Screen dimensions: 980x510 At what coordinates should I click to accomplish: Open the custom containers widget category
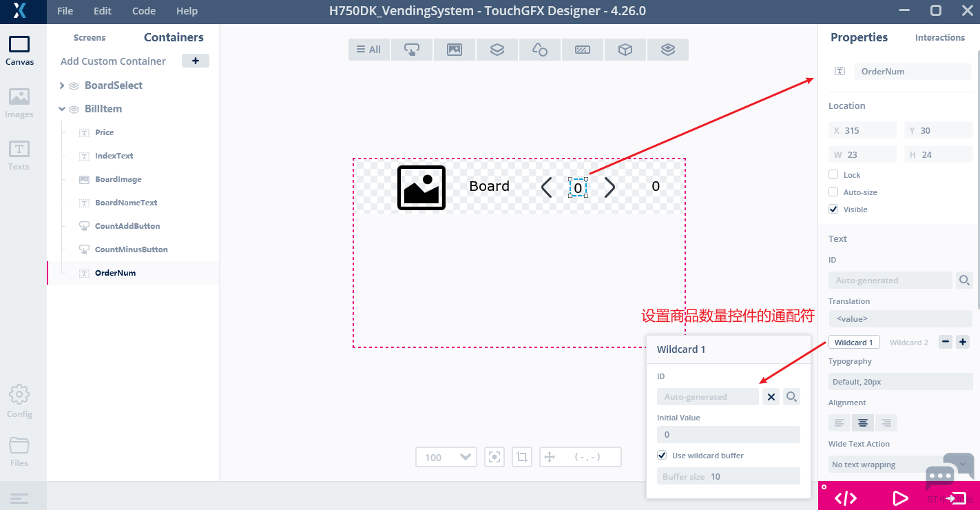[x=667, y=50]
